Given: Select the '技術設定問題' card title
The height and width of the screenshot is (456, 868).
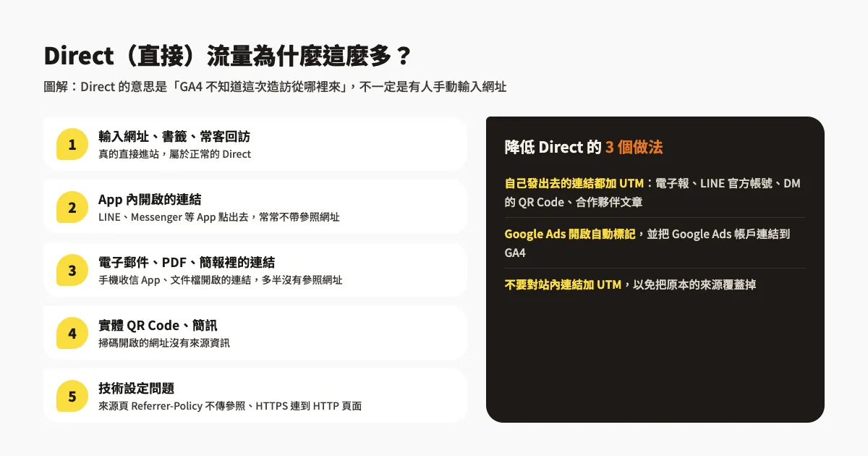Looking at the screenshot, I should [x=136, y=388].
